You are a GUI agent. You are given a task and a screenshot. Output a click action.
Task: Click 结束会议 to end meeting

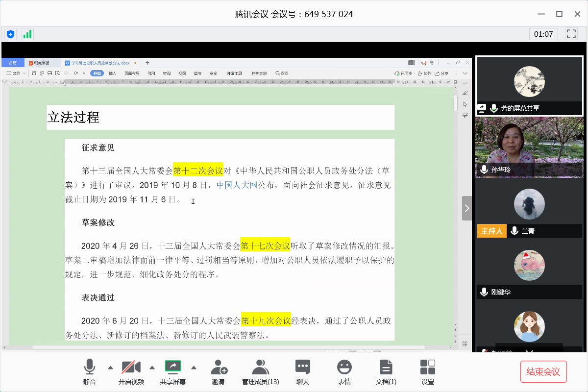[x=543, y=372]
